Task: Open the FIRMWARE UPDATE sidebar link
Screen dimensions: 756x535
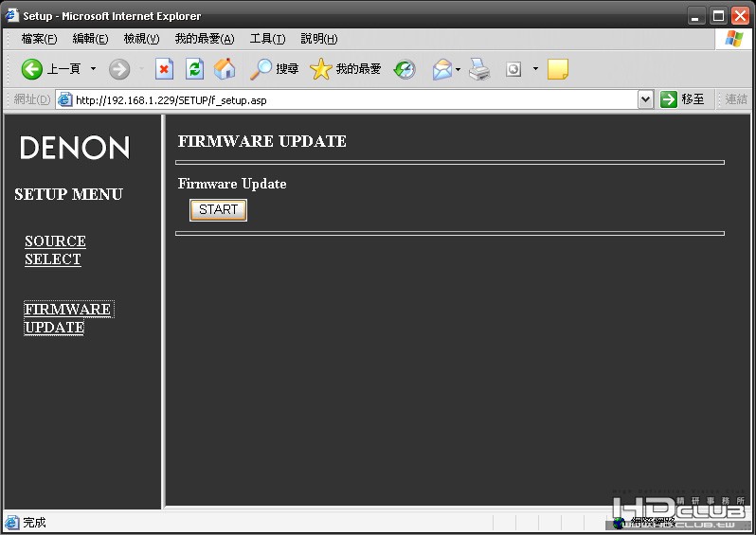Action: click(x=68, y=318)
